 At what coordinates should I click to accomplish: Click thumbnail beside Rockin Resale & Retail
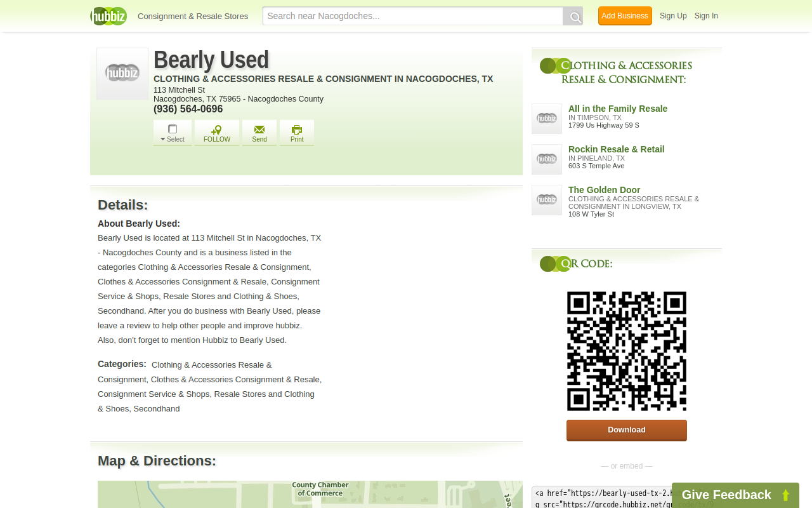[x=547, y=159]
